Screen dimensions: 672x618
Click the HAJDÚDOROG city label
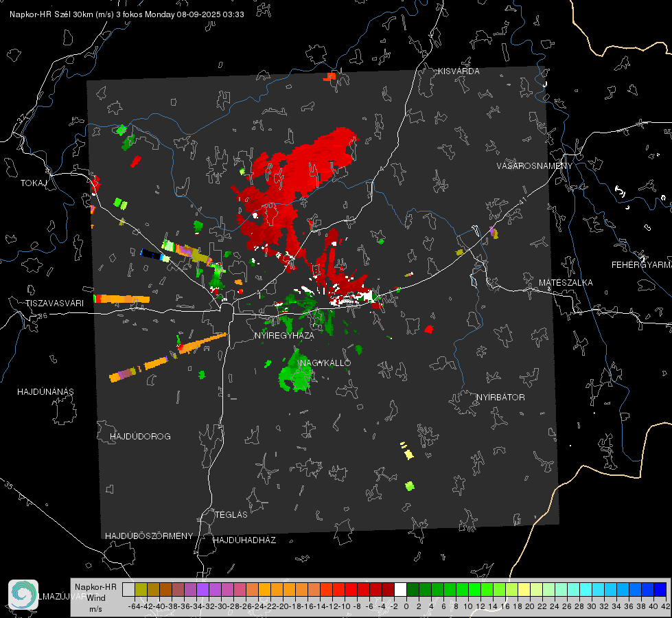(x=140, y=437)
